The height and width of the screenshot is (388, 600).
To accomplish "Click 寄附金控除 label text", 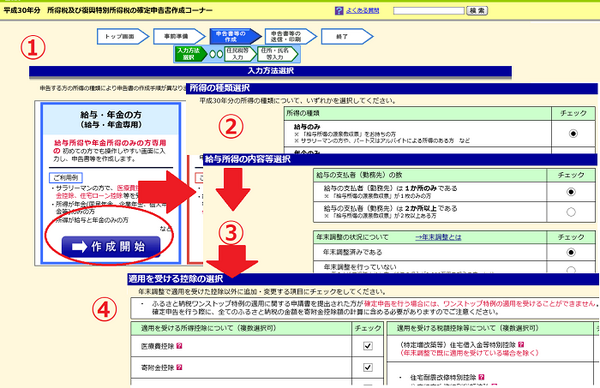I will click(x=158, y=368).
